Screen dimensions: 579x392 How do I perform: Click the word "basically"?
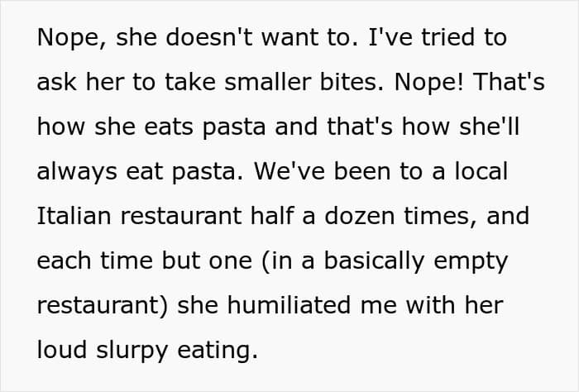pyautogui.click(x=374, y=261)
